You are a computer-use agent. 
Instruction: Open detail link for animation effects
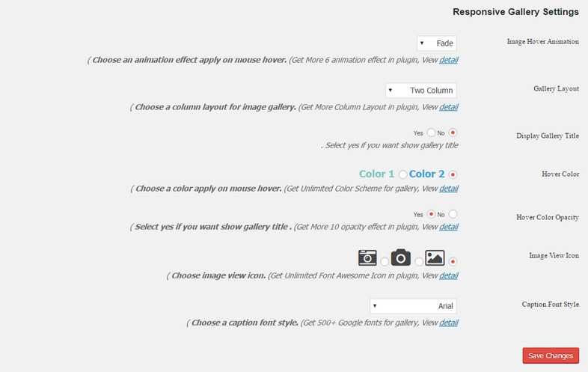449,60
